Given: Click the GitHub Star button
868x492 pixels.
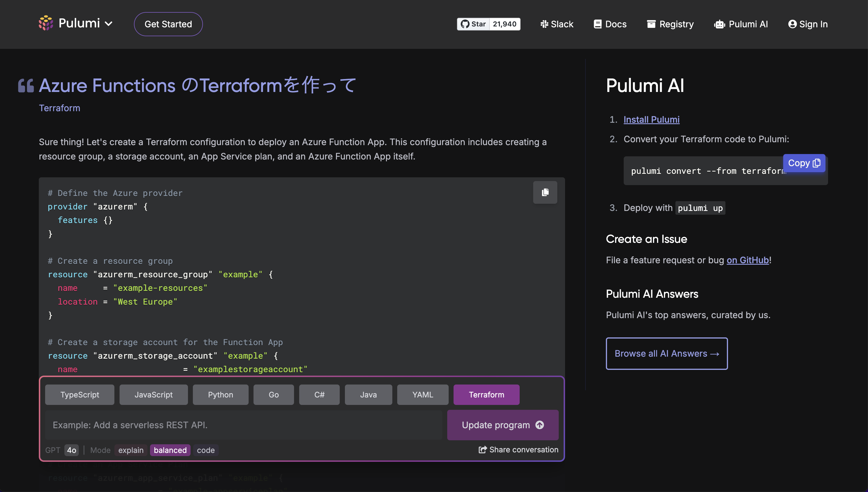Looking at the screenshot, I should (x=473, y=24).
